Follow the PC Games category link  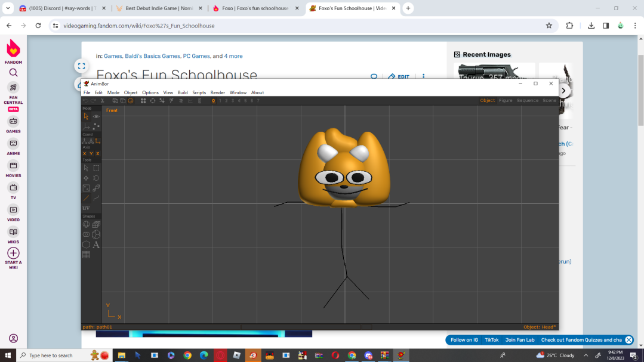point(196,56)
